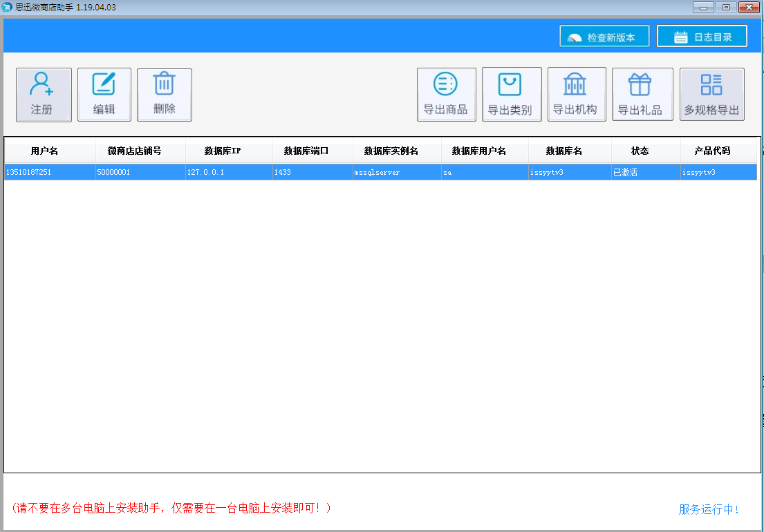Select the 数据库实例名 column header

397,151
